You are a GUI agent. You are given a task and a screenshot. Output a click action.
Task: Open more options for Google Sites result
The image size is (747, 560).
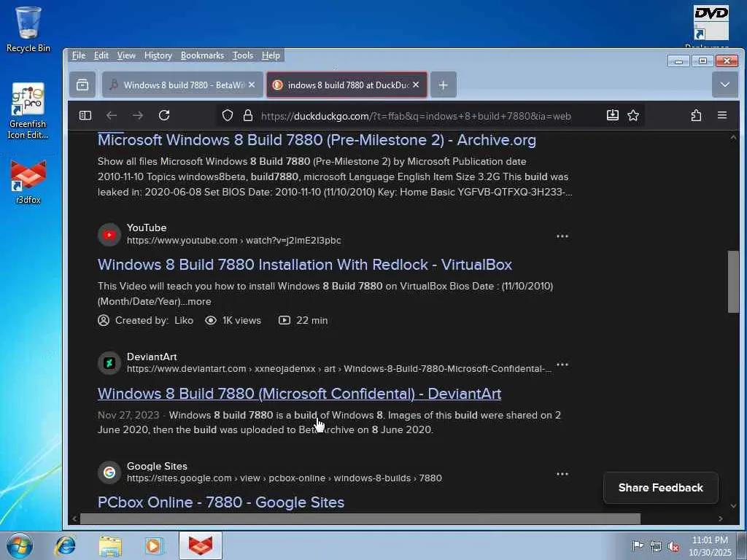coord(562,474)
